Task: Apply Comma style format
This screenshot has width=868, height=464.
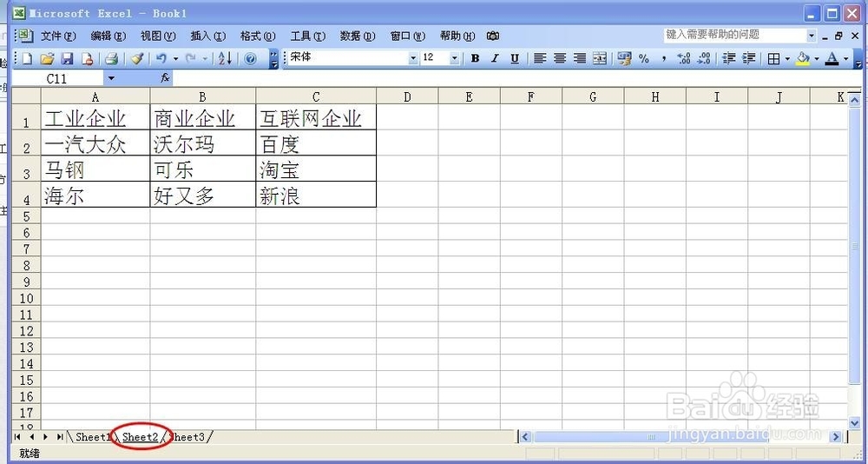Action: tap(664, 58)
